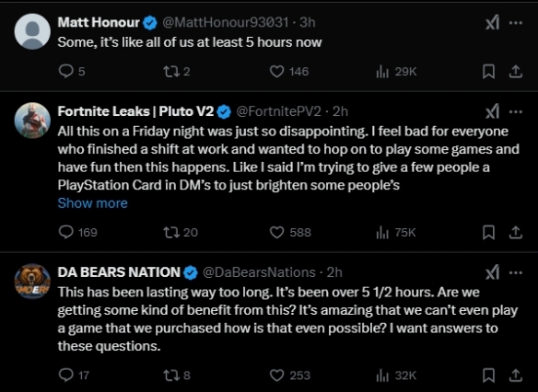Open the Kratos avatar of Fortnite Leaks
Screen dimensions: 538x392
click(x=32, y=121)
